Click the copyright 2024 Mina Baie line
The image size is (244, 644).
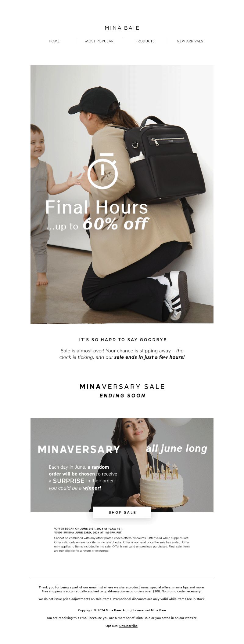click(x=122, y=610)
